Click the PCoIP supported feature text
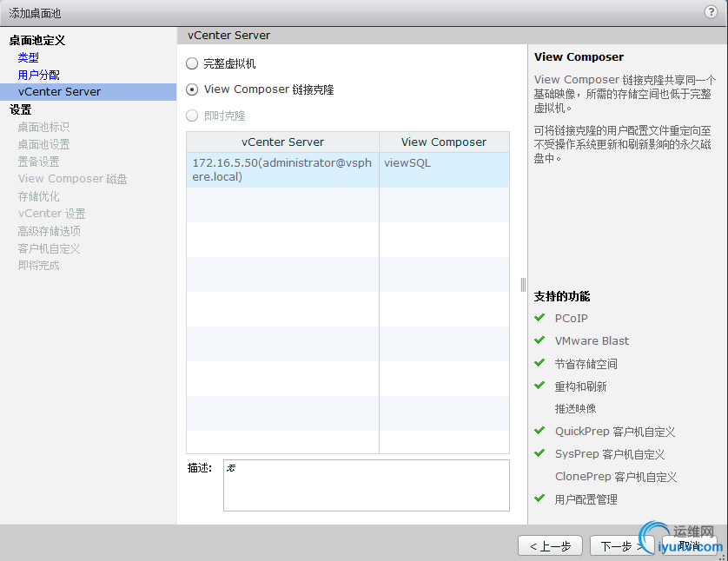 [x=571, y=319]
